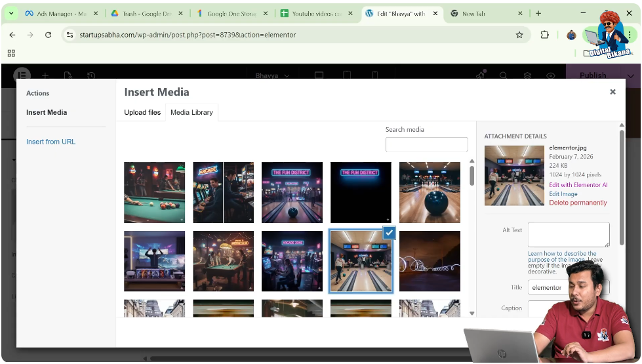Switch to the Upload files tab
This screenshot has height=364, width=642.
(x=142, y=112)
